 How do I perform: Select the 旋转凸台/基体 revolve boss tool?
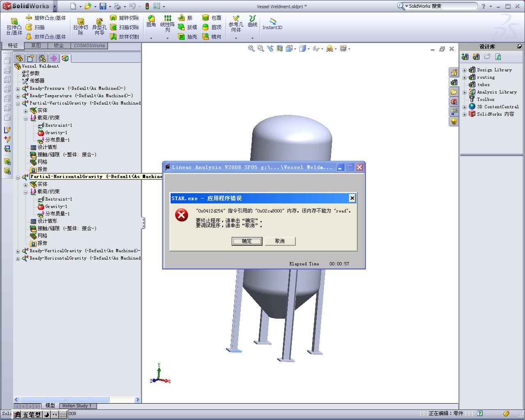(x=46, y=18)
